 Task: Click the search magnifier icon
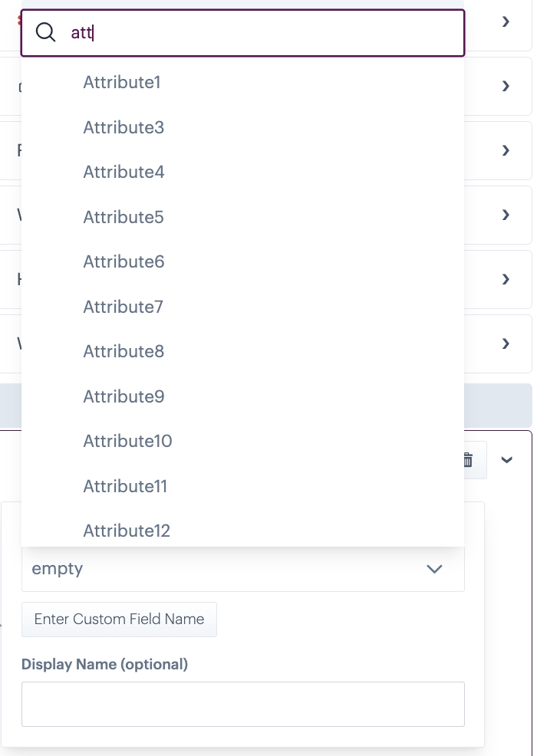[x=46, y=32]
